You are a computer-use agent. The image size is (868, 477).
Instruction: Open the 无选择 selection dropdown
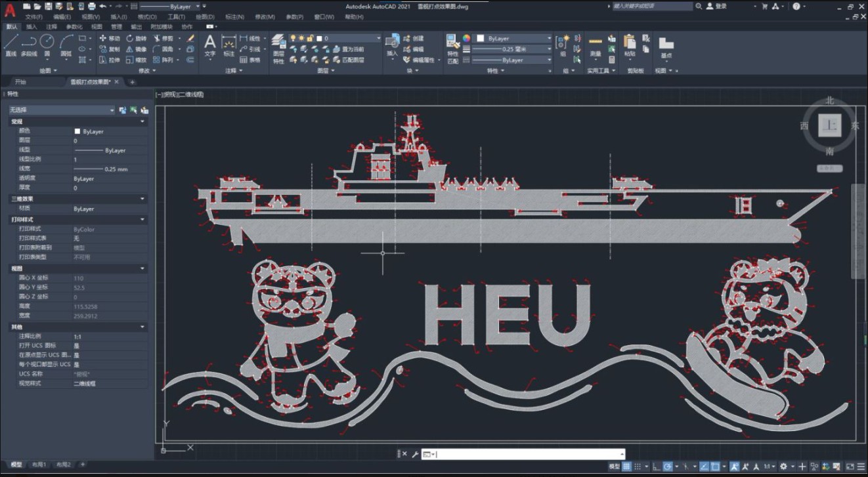point(62,110)
